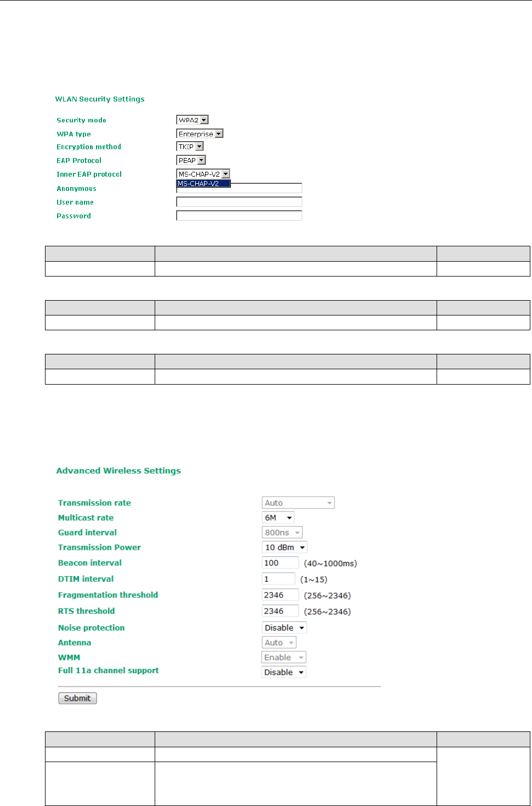Open the Transmission Power 10 dBm dropdown
Viewport: 532px width, 806px height.
(285, 547)
